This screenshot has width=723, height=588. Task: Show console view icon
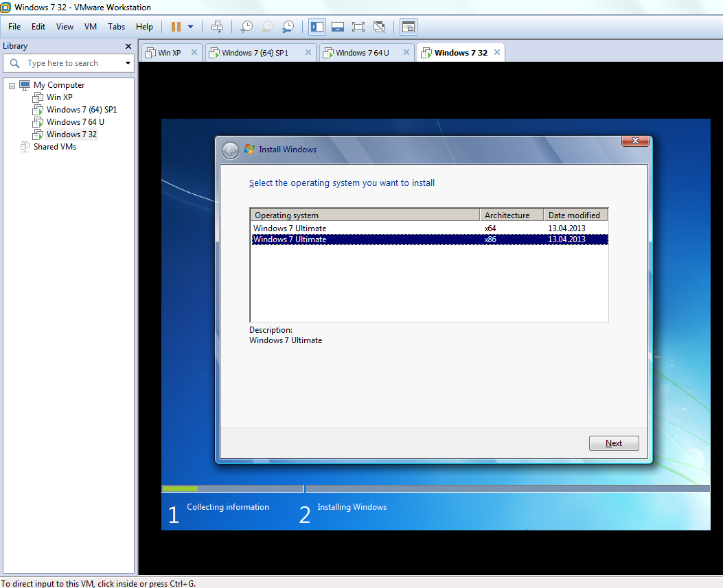[x=409, y=27]
